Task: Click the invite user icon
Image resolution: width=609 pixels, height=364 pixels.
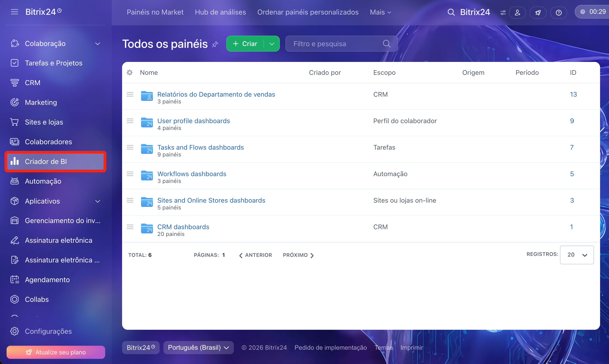Action: point(517,12)
